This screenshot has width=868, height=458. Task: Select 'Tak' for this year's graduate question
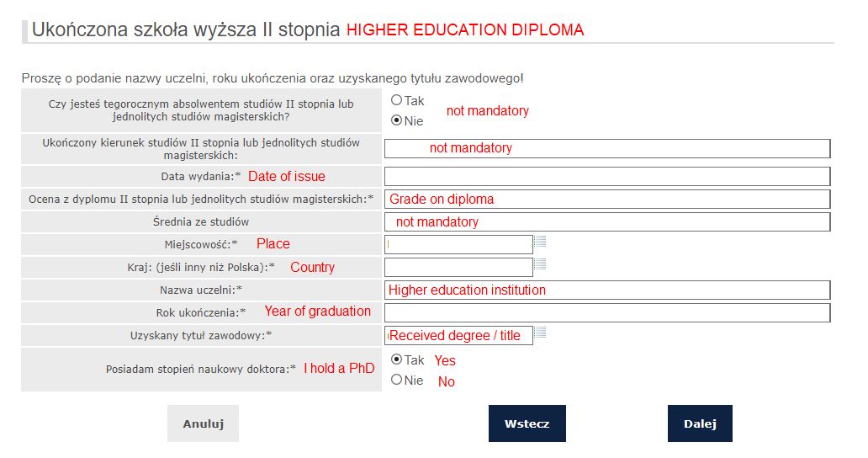[x=397, y=100]
